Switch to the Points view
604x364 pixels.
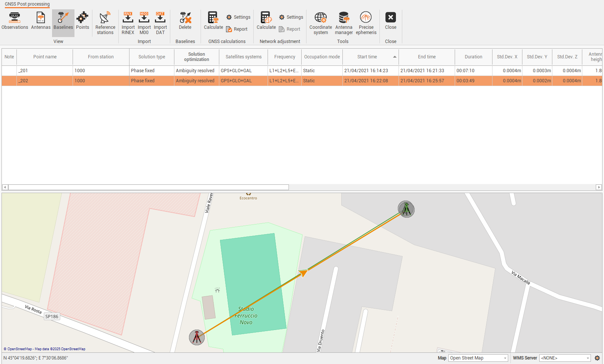click(x=82, y=21)
